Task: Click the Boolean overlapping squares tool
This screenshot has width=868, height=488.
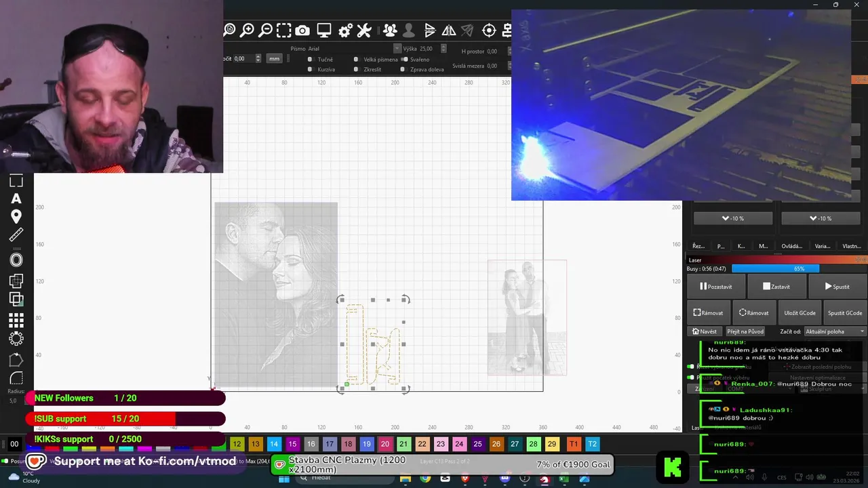Action: [x=16, y=298]
